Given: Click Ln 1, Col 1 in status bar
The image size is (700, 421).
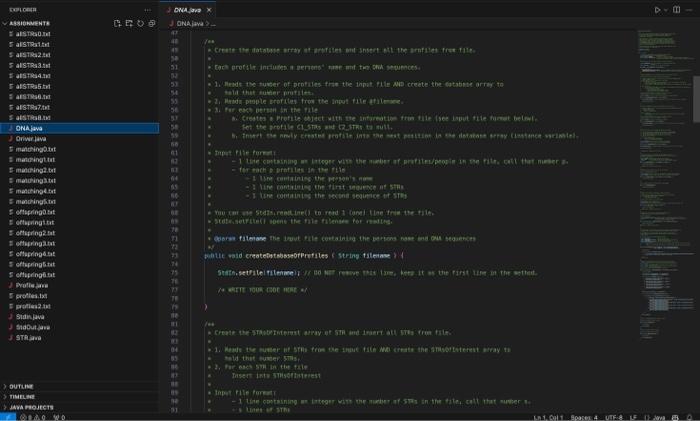Looking at the screenshot, I should [x=548, y=417].
